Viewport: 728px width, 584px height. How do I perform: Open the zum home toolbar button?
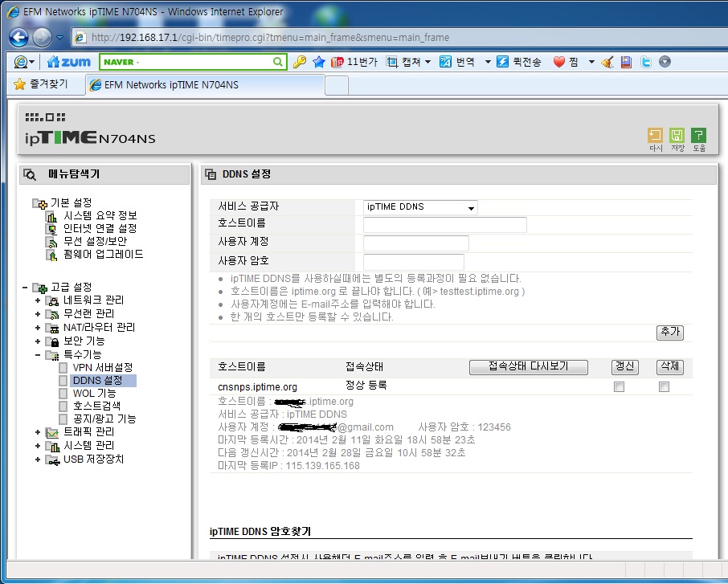pyautogui.click(x=69, y=62)
